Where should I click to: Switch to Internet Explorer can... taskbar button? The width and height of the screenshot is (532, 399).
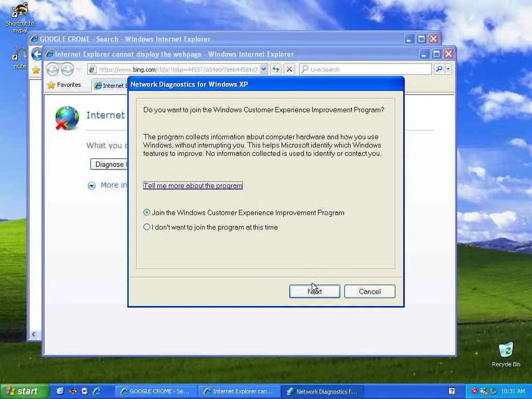(240, 391)
